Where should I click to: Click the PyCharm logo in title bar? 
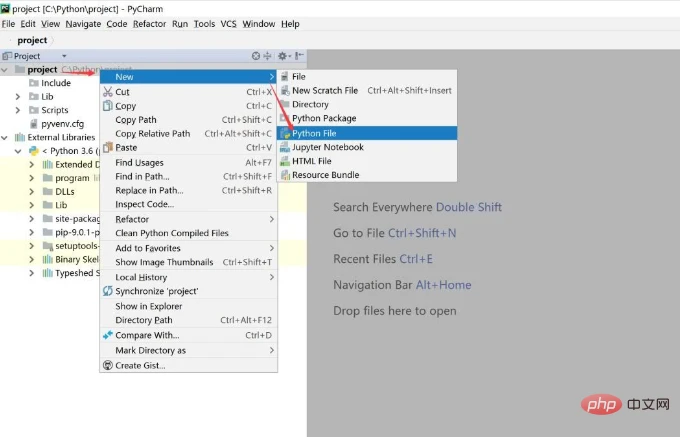click(5, 8)
